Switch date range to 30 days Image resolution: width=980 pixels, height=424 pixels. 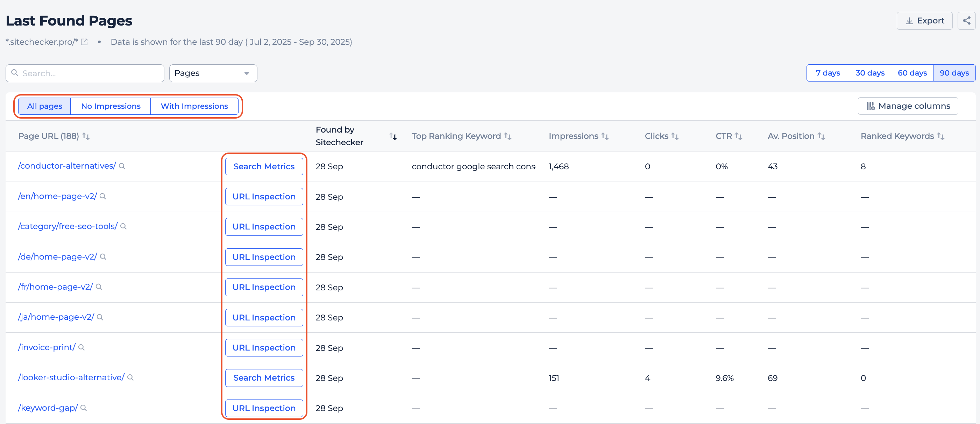(870, 73)
